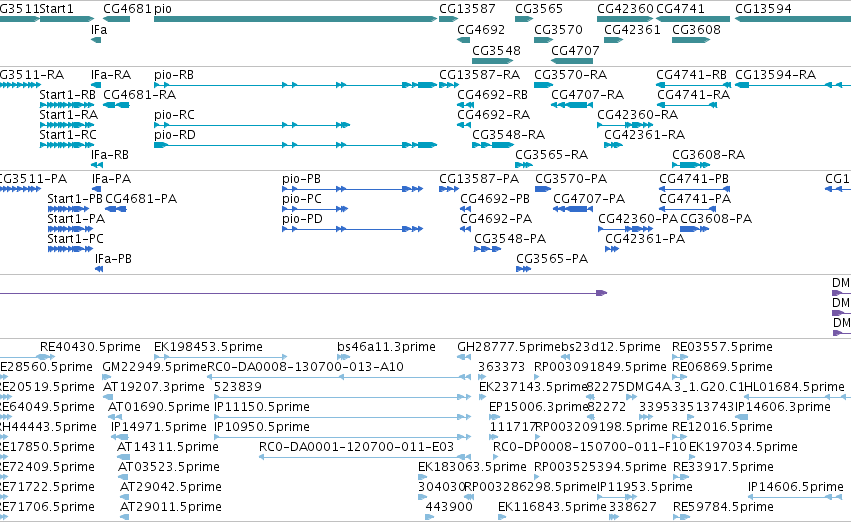The image size is (851, 522).
Task: Click protein CG4707-PA
Action: (573, 209)
